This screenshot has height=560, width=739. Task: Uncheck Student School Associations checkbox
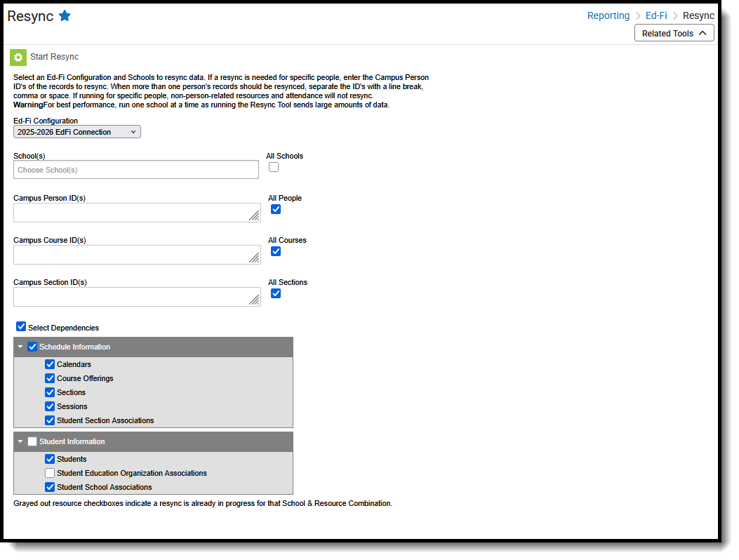tap(50, 487)
